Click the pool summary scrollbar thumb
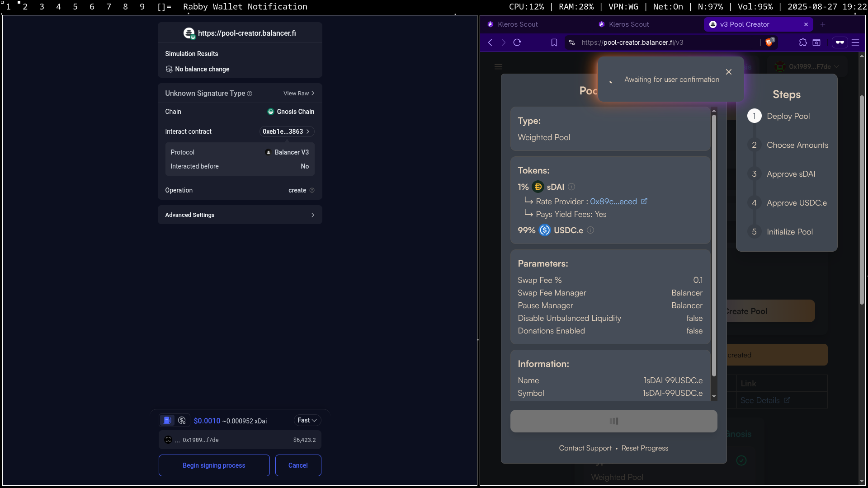The image size is (868, 488). coord(714,245)
